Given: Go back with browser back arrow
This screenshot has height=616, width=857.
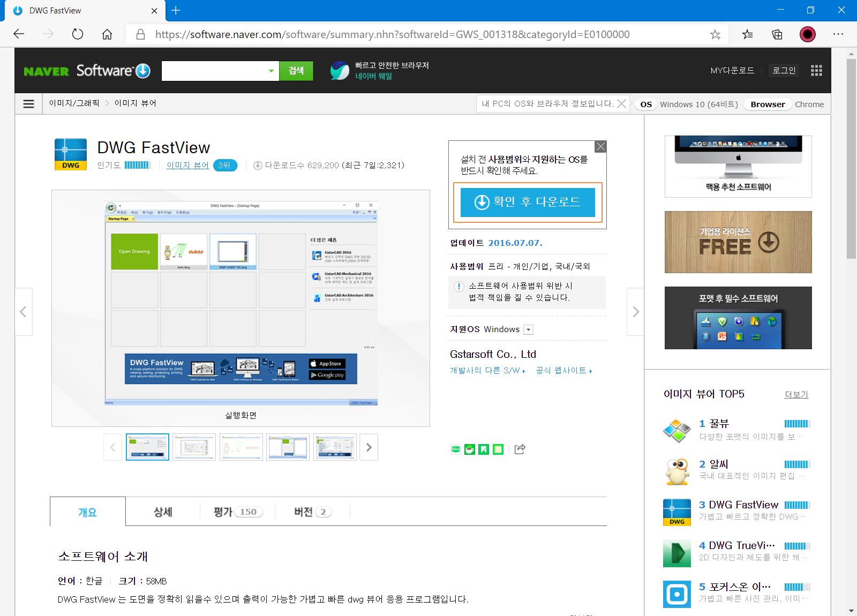Looking at the screenshot, I should pyautogui.click(x=19, y=34).
